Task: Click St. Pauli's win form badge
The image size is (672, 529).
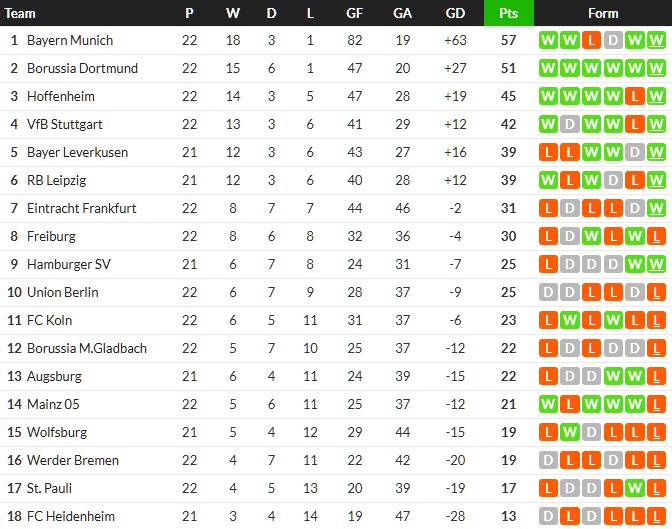Action: click(x=634, y=489)
